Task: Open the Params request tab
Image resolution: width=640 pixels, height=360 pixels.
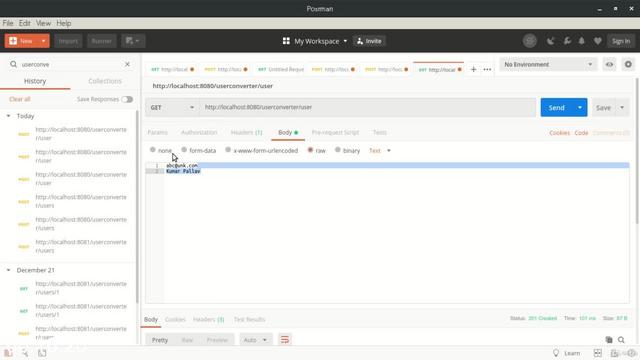Action: click(x=158, y=132)
